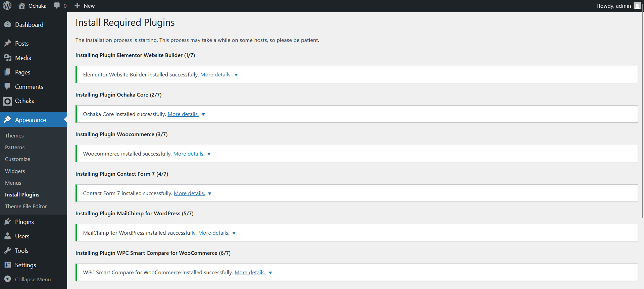Click the New content button in admin bar
Screen dimensions: 644x289
tap(85, 6)
